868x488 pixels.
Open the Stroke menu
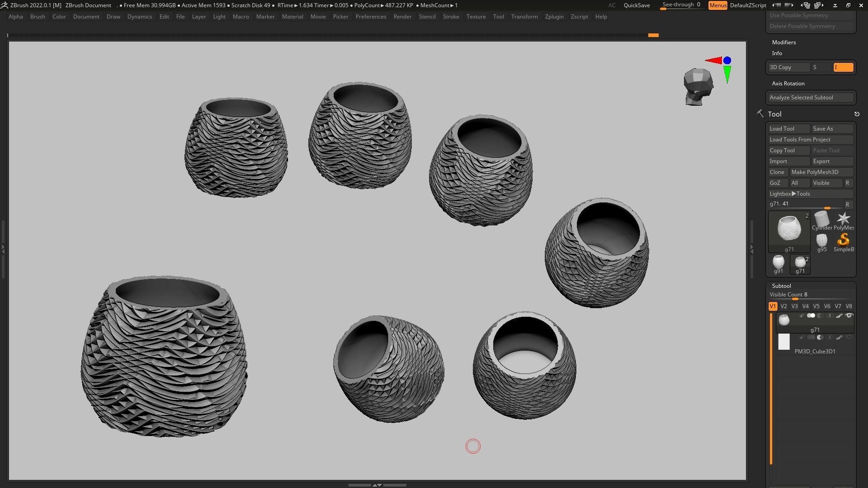point(450,17)
